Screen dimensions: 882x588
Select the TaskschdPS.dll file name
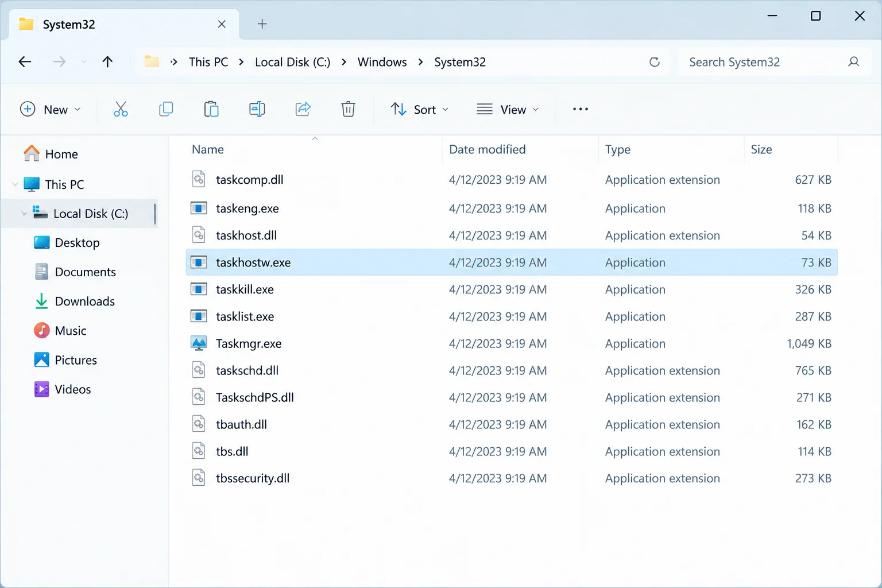(255, 397)
